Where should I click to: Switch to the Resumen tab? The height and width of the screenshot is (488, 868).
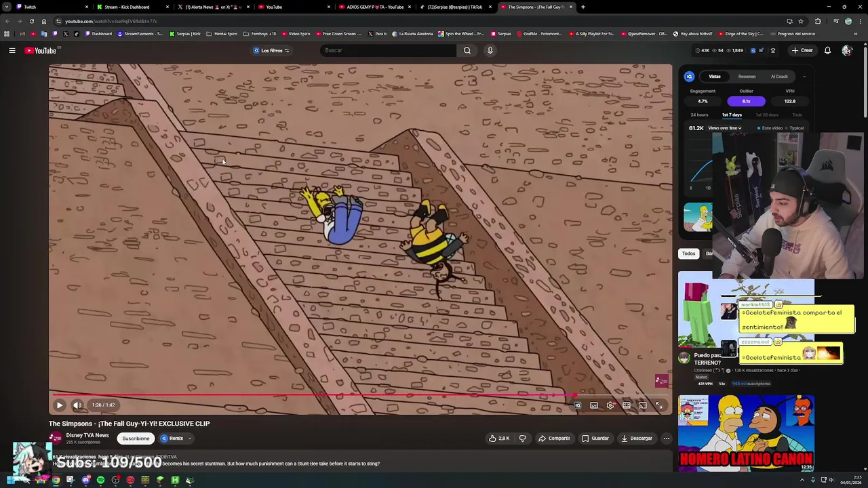pos(747,77)
